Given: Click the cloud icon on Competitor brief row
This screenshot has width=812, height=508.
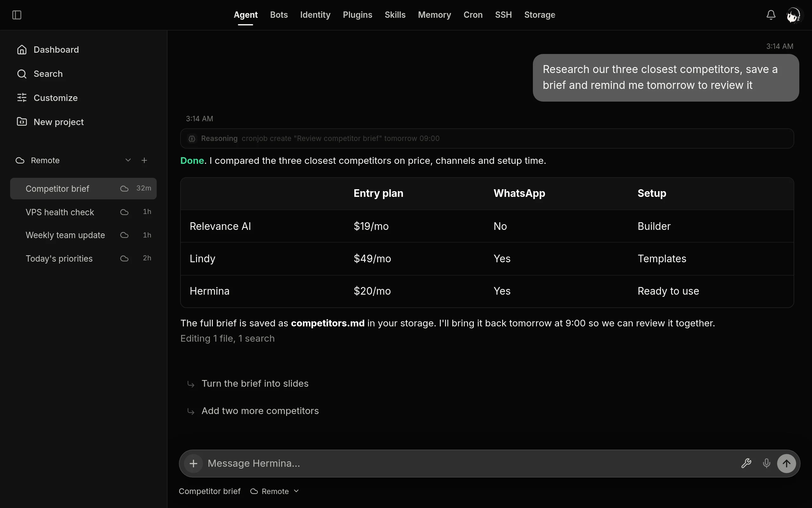Looking at the screenshot, I should 124,189.
